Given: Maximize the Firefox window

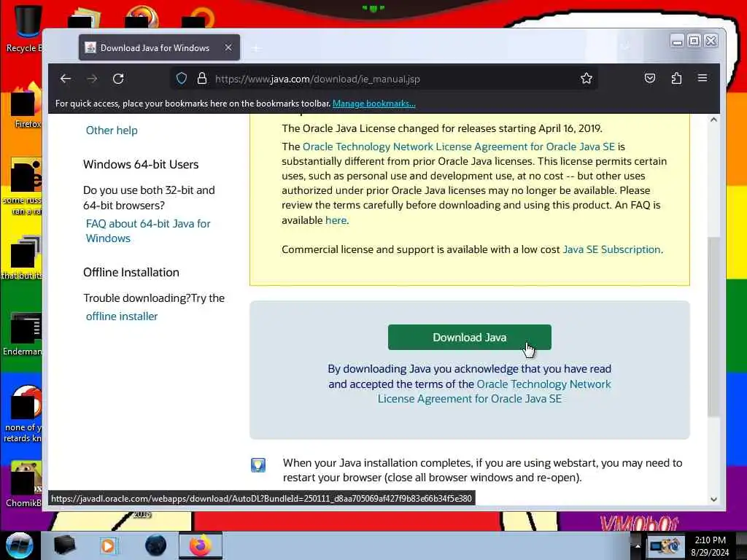Looking at the screenshot, I should [694, 41].
